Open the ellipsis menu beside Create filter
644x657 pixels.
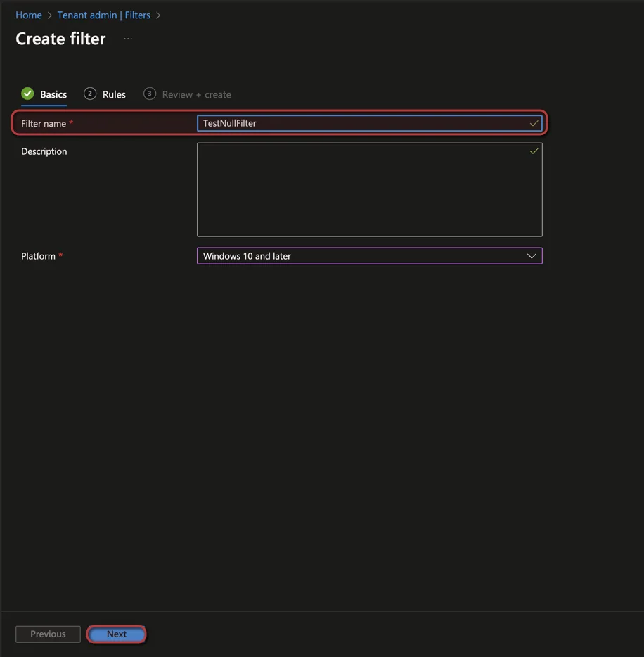[128, 39]
